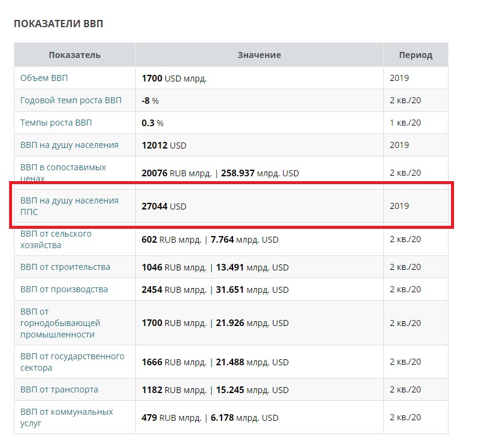
Task: Open ВВП от производства link
Action: 64,289
